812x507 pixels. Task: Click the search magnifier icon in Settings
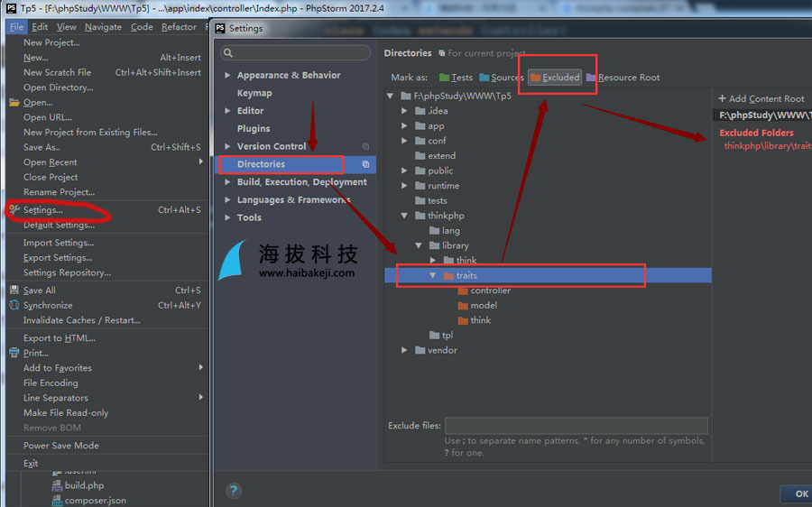228,53
